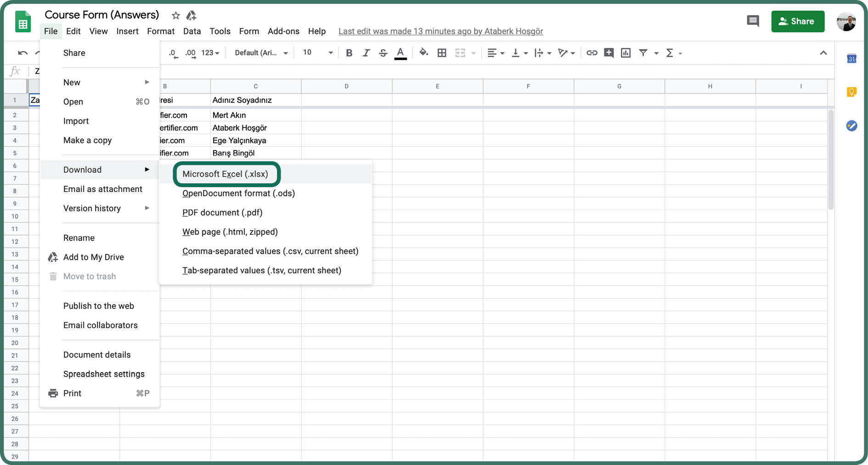Select column D header

[x=347, y=86]
